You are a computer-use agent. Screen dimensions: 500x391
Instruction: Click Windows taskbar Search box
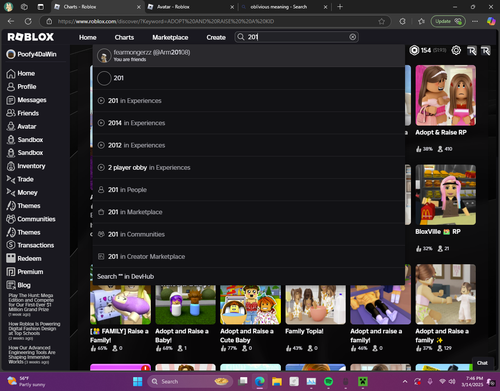point(190,381)
